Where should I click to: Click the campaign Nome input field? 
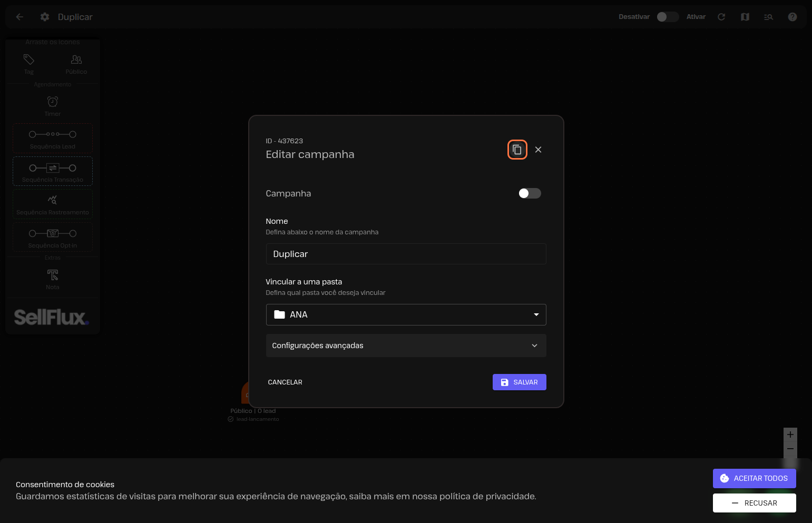coord(406,254)
